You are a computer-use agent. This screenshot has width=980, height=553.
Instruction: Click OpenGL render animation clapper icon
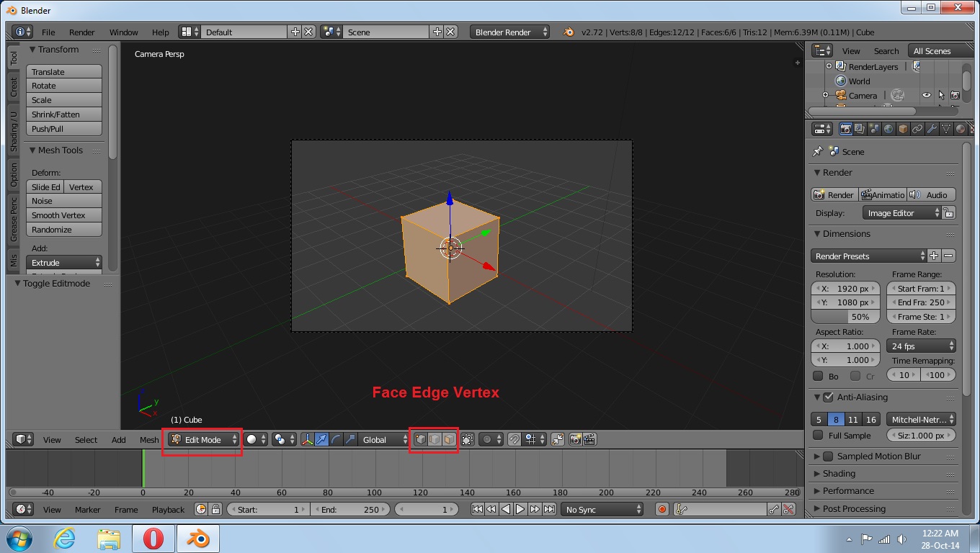tap(589, 439)
